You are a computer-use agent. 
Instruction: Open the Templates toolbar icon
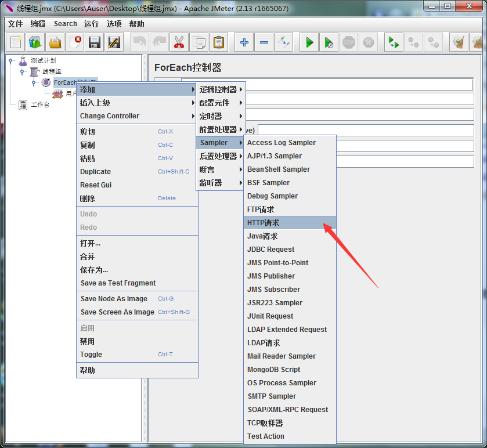pos(35,42)
